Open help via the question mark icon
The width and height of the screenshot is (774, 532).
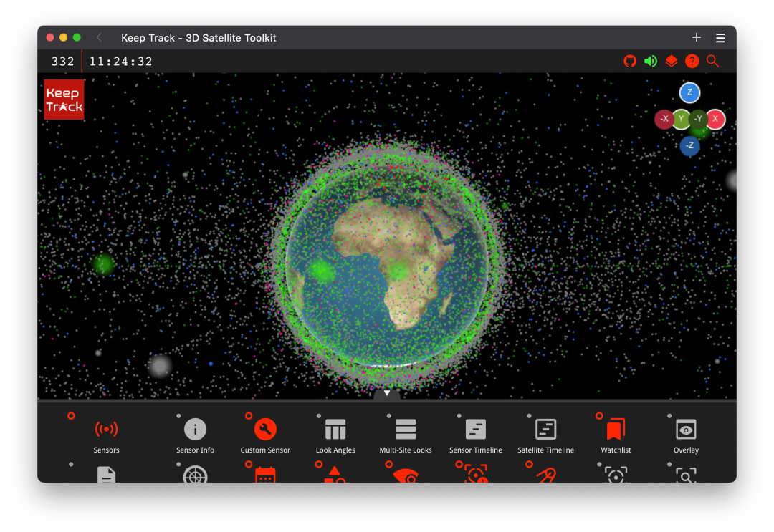coord(692,61)
